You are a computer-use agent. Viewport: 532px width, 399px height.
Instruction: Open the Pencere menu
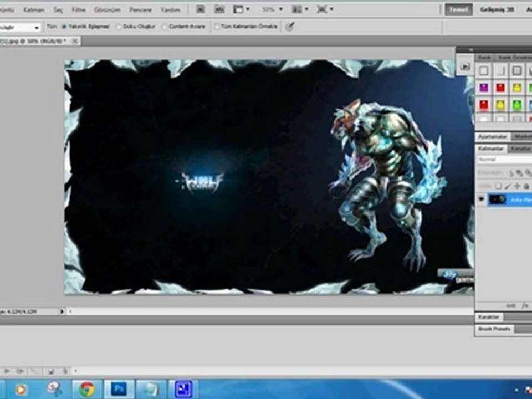pos(140,10)
